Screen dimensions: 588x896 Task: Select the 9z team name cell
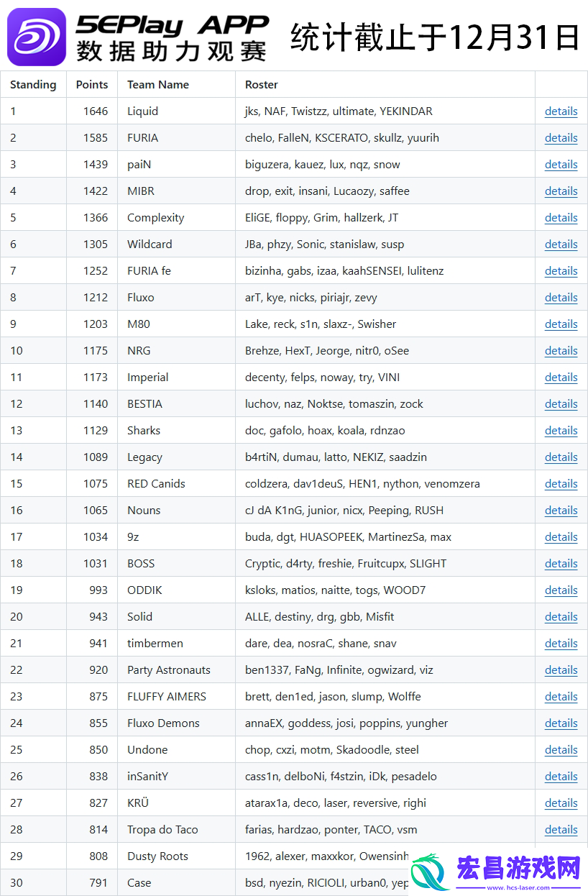[177, 537]
